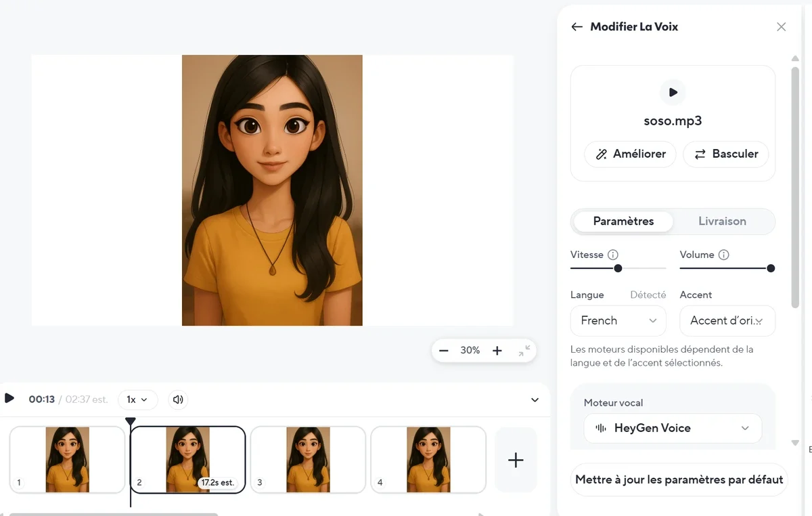Show info about Vitesse
812x516 pixels.
tap(613, 255)
